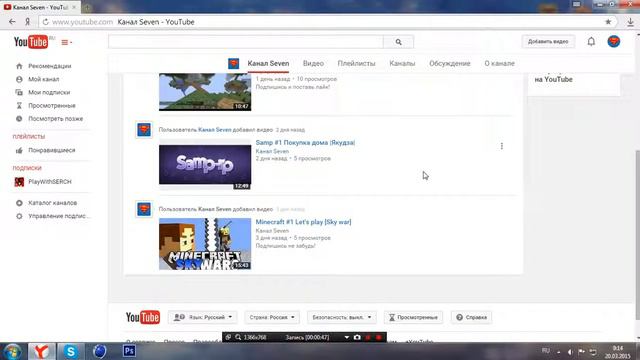This screenshot has width=640, height=360.
Task: Open Skype from the taskbar
Action: [71, 351]
